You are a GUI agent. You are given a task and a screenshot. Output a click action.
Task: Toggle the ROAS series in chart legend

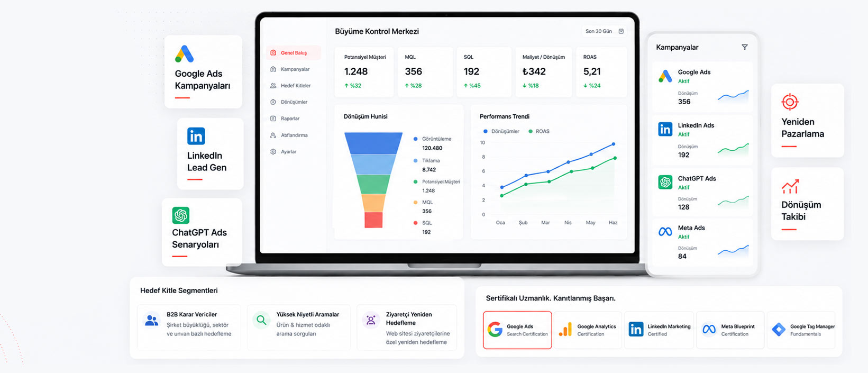click(539, 131)
